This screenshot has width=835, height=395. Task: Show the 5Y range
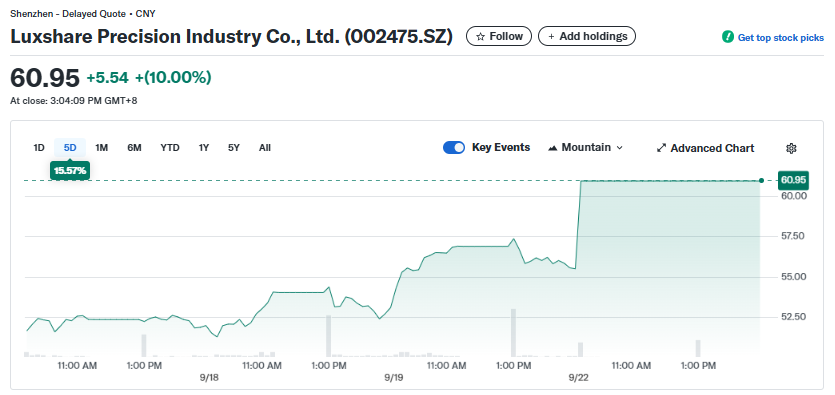[x=234, y=148]
